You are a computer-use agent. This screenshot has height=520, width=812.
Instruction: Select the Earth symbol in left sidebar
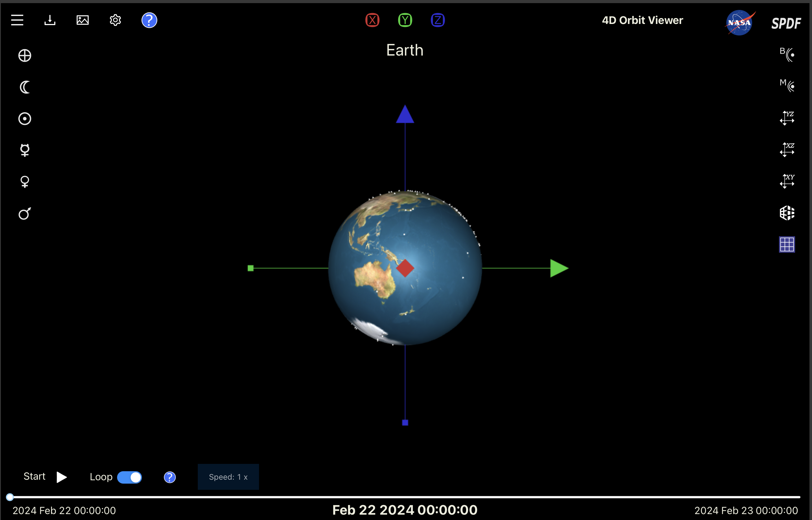point(25,56)
